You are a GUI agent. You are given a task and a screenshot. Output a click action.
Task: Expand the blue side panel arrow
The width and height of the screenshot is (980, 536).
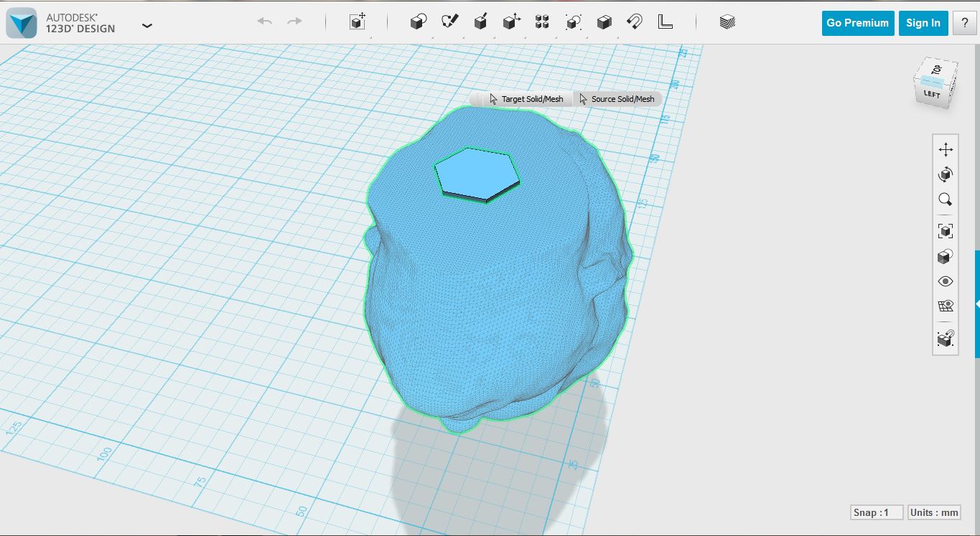tap(977, 304)
